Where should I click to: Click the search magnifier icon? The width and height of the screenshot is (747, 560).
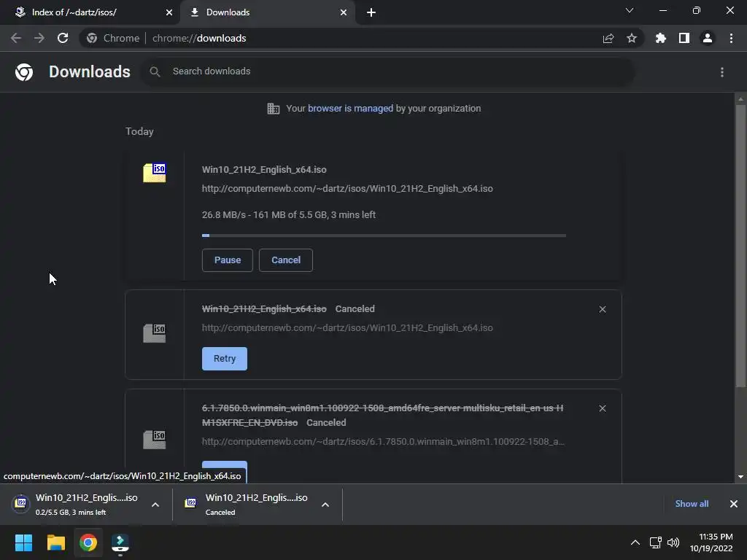coord(155,72)
